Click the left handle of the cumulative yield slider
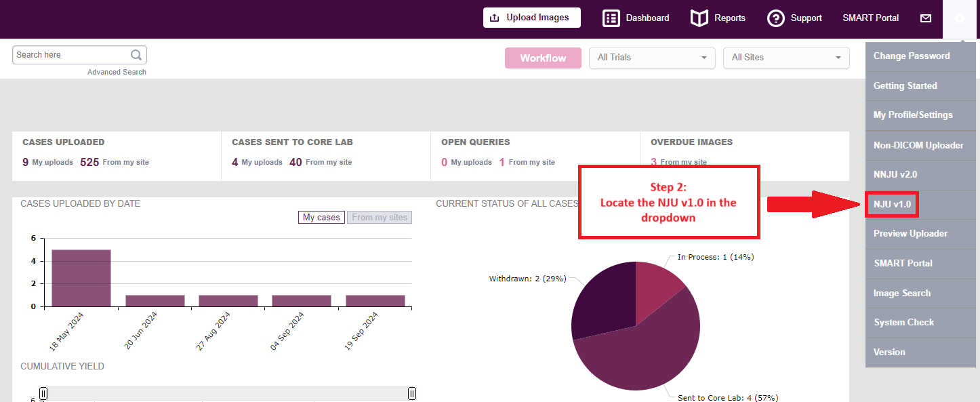This screenshot has height=402, width=980. 43,394
